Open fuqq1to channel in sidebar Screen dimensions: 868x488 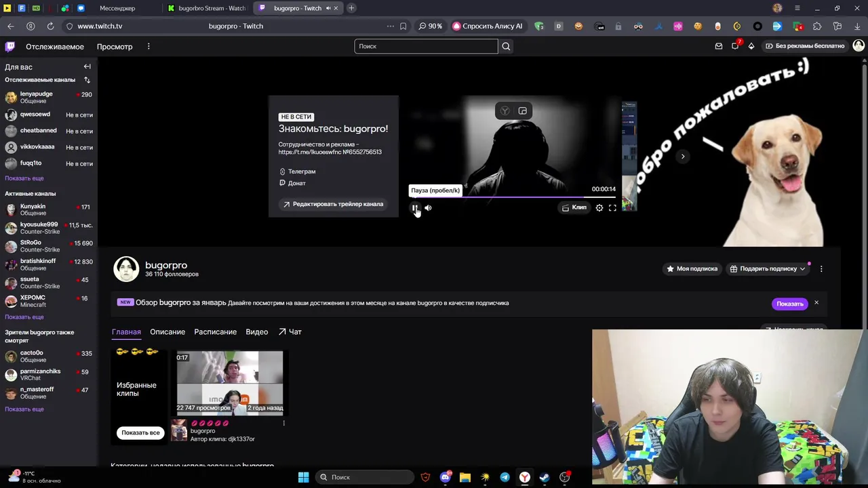49,163
